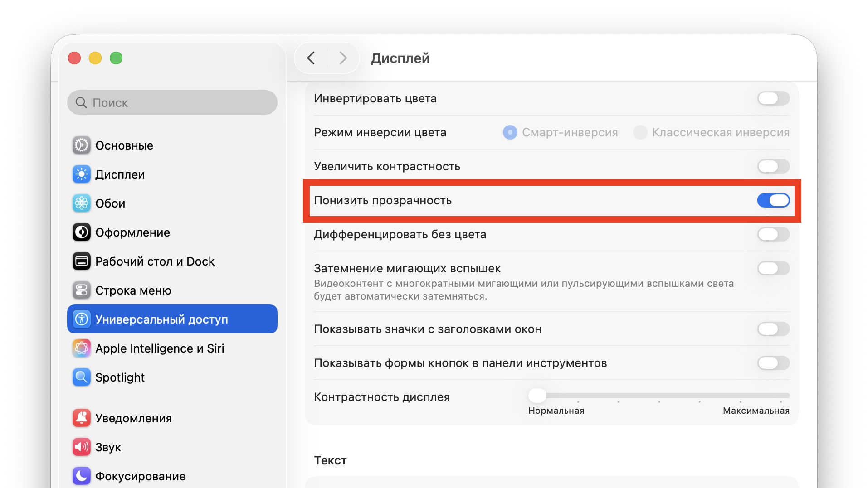Image resolution: width=868 pixels, height=488 pixels.
Task: Set contrast slider at Максимальная end
Action: [781, 396]
